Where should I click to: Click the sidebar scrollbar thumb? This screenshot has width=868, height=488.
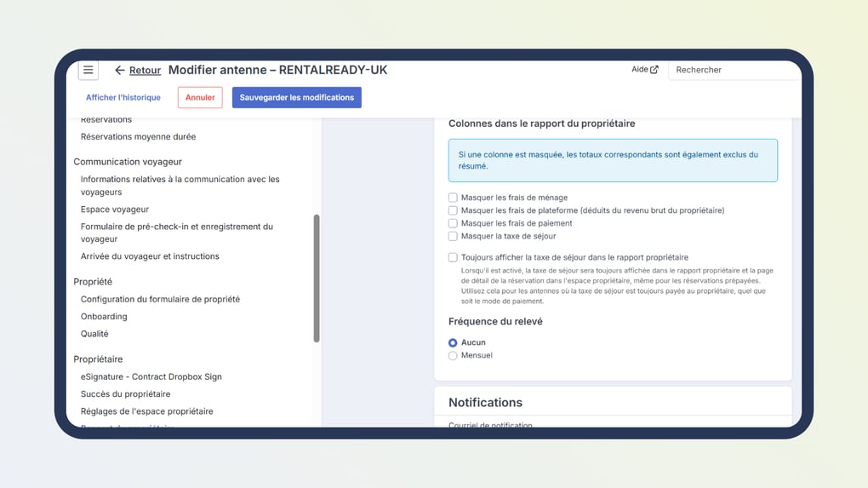point(317,278)
